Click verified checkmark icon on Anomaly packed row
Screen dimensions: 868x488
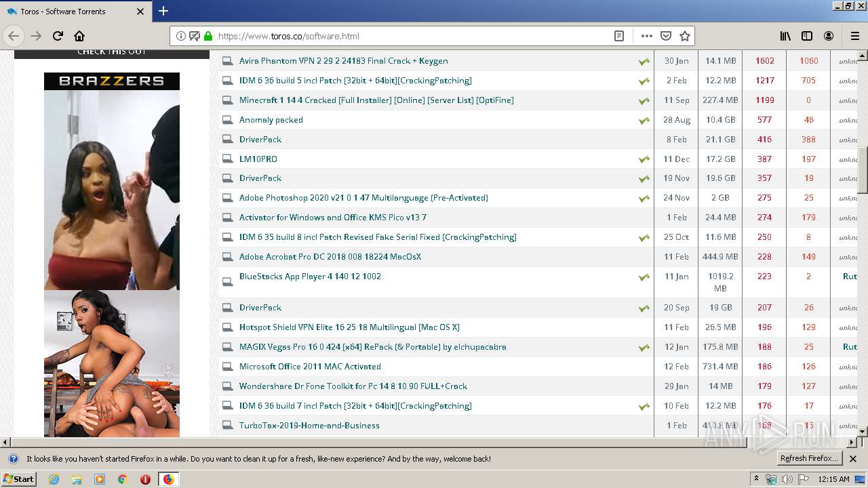(x=644, y=121)
